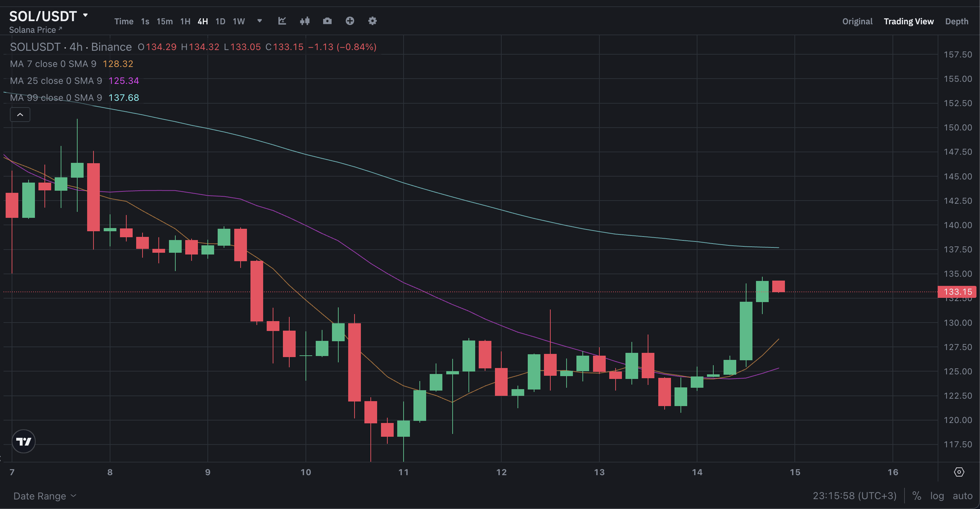Viewport: 980px width, 509px height.
Task: Switch to the Original chart view
Action: coord(857,21)
